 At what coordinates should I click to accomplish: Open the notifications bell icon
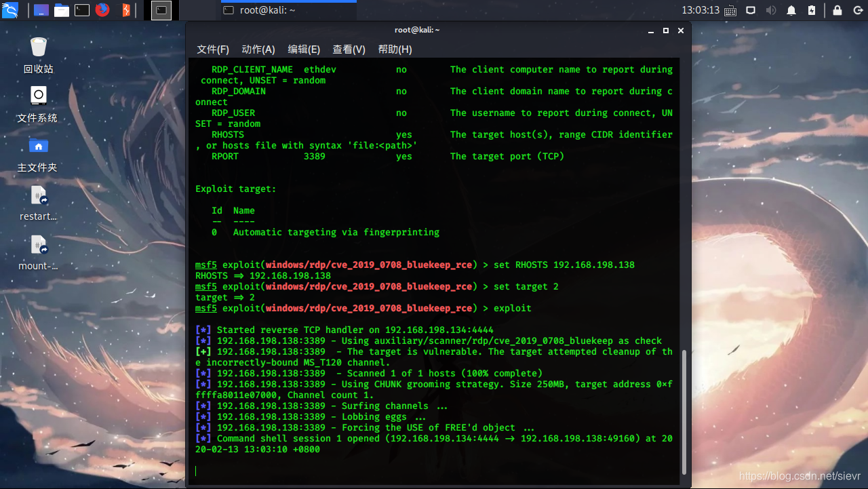click(791, 10)
